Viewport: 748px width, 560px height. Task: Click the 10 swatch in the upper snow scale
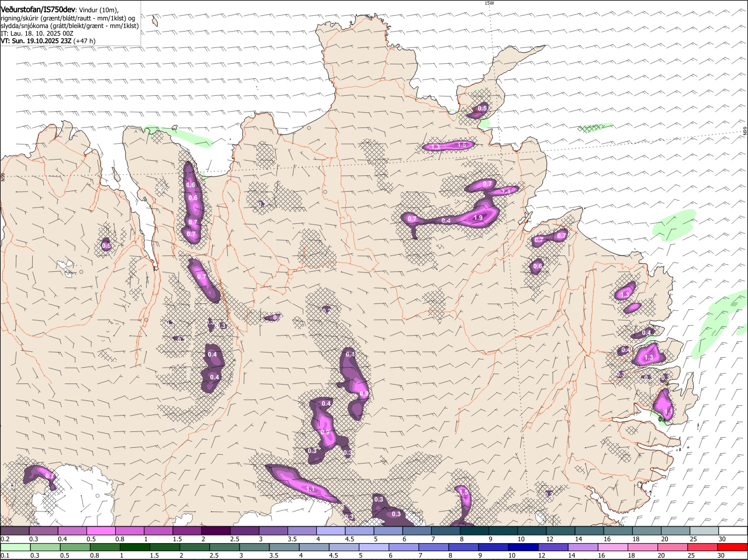(531, 530)
